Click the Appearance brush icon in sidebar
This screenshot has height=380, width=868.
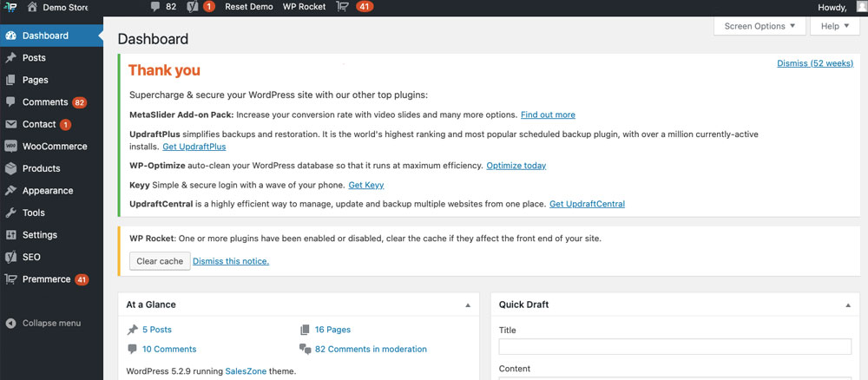(x=10, y=191)
